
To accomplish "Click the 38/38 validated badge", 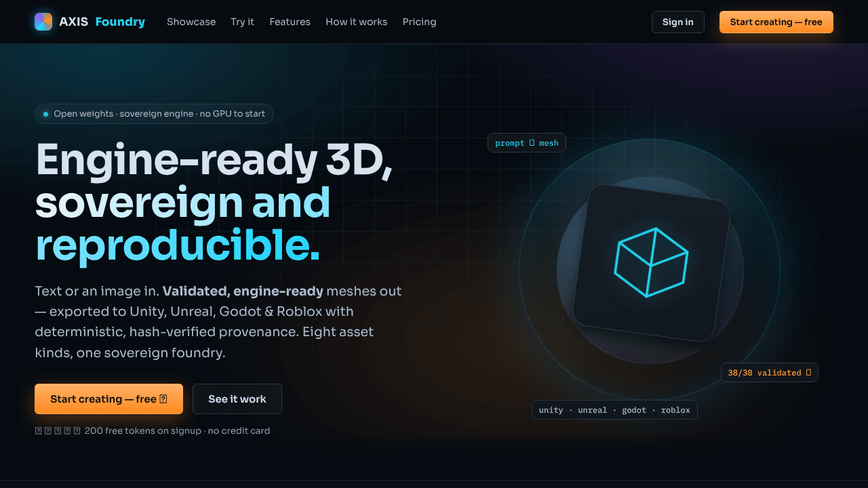I will (x=770, y=372).
